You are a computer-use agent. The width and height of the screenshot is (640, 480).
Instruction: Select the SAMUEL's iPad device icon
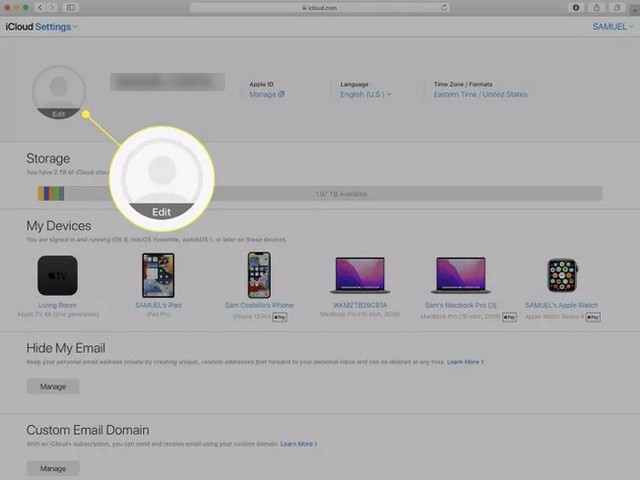158,275
